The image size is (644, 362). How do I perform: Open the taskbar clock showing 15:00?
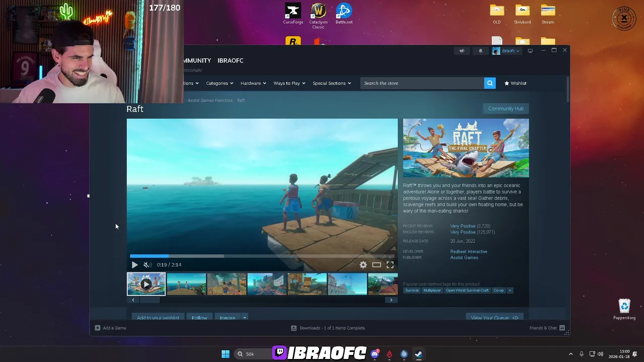coord(619,354)
